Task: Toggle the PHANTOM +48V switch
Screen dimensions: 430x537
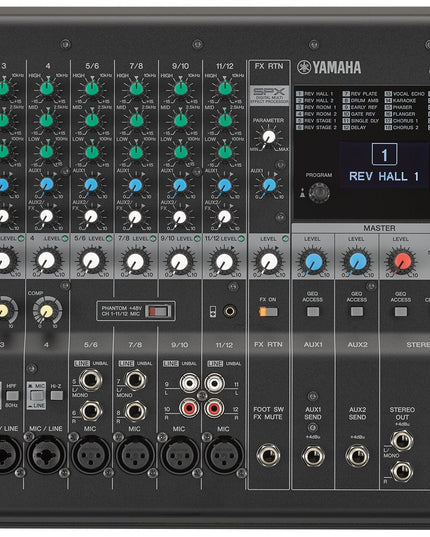Action: 158,311
